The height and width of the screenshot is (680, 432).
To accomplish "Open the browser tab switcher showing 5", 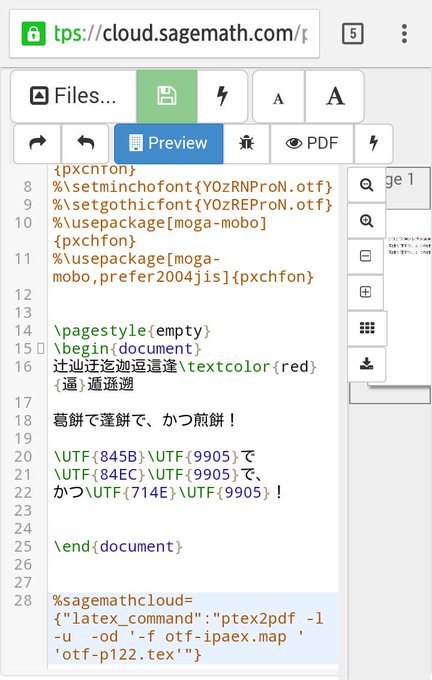I will [x=353, y=33].
